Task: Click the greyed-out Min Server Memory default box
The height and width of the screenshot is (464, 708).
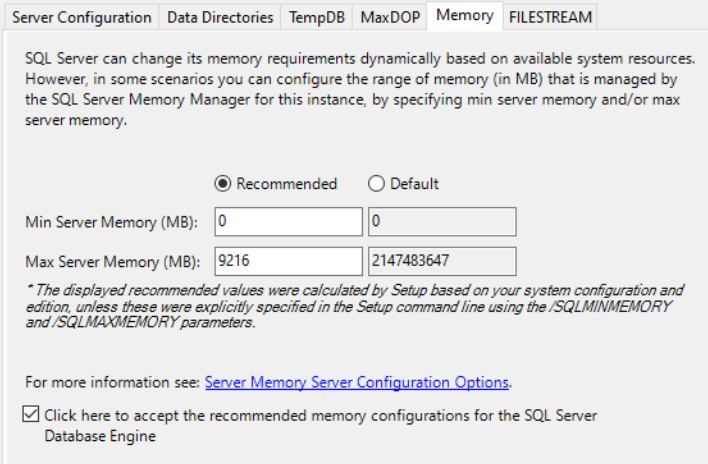Action: pyautogui.click(x=441, y=221)
